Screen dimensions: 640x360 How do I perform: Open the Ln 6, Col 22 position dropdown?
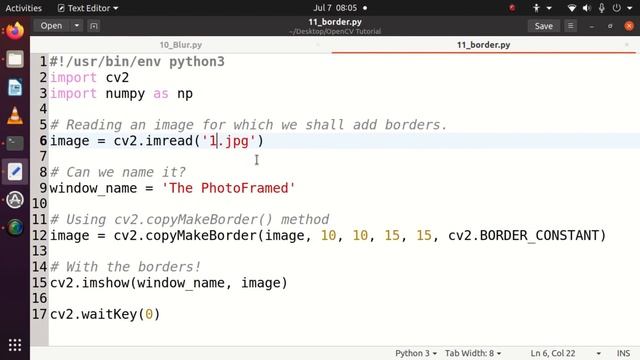565,353
